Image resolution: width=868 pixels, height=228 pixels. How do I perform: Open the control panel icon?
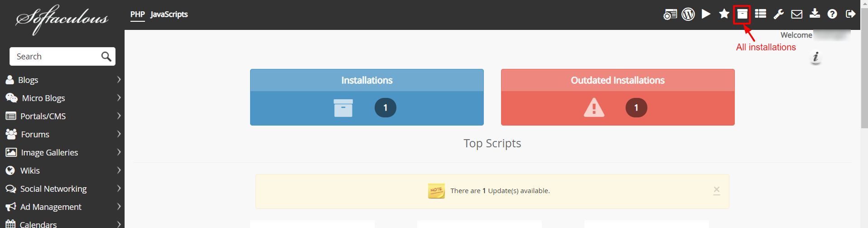[670, 15]
